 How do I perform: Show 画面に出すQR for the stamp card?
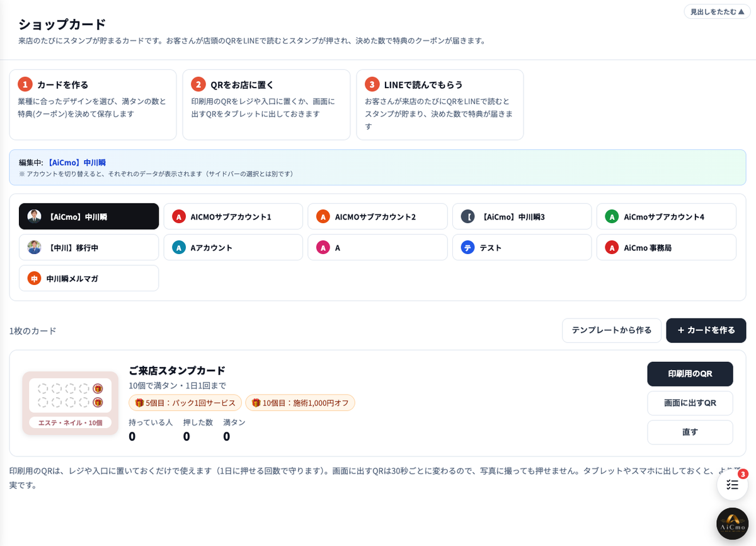click(x=690, y=403)
